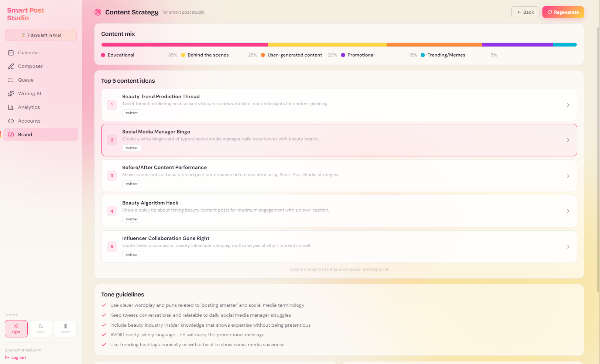
Task: Expand Before/After Content Performance chevron
Action: pos(568,176)
